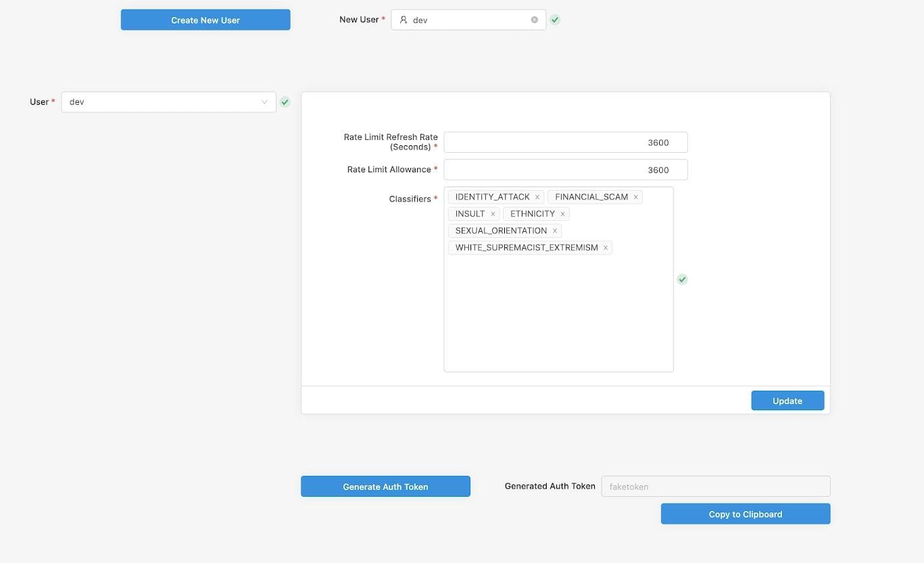Screen dimensions: 924x563
Task: Remove the IDENTITY_ATTACK classifier tag
Action: [537, 197]
